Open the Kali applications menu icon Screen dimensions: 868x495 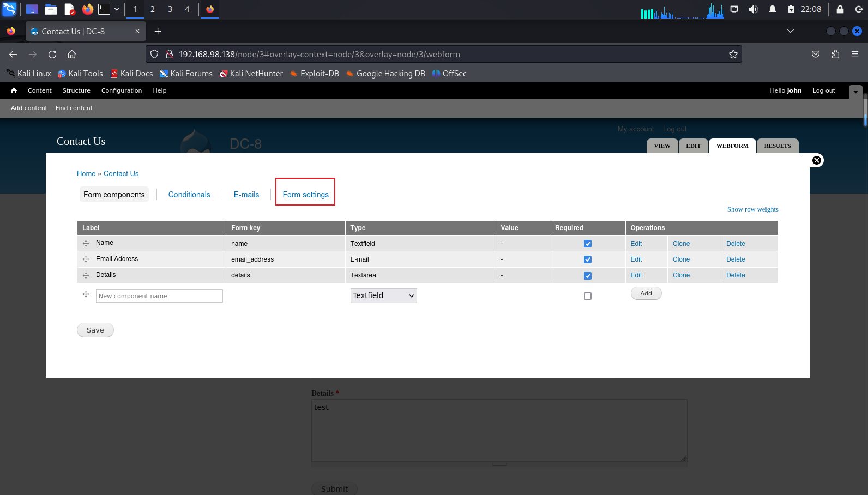pos(9,9)
